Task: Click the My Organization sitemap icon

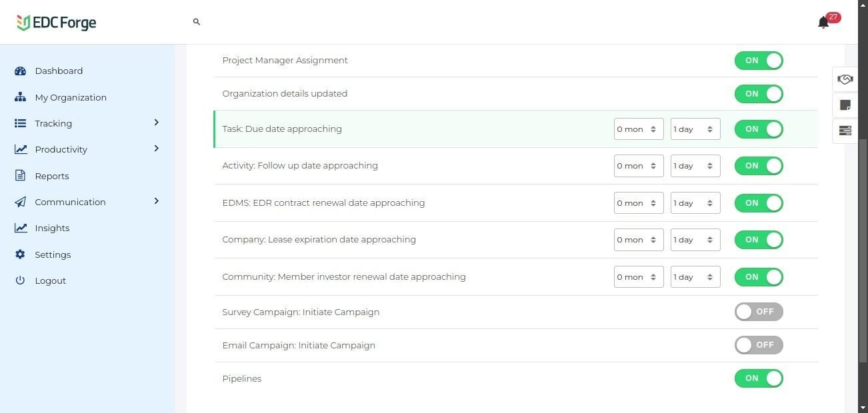Action: pyautogui.click(x=20, y=97)
